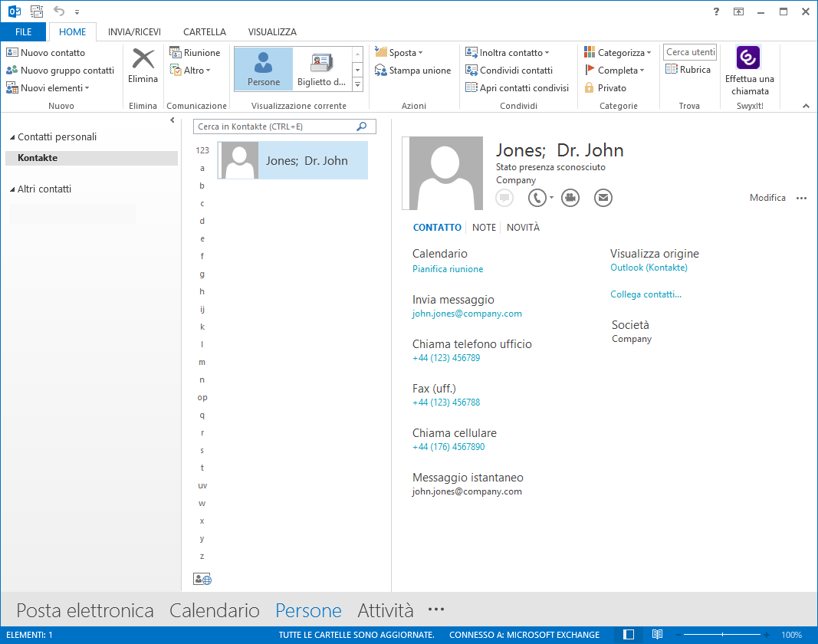Screen dimensions: 818x644
Task: Click the Pianifica riunione link
Action: click(448, 269)
